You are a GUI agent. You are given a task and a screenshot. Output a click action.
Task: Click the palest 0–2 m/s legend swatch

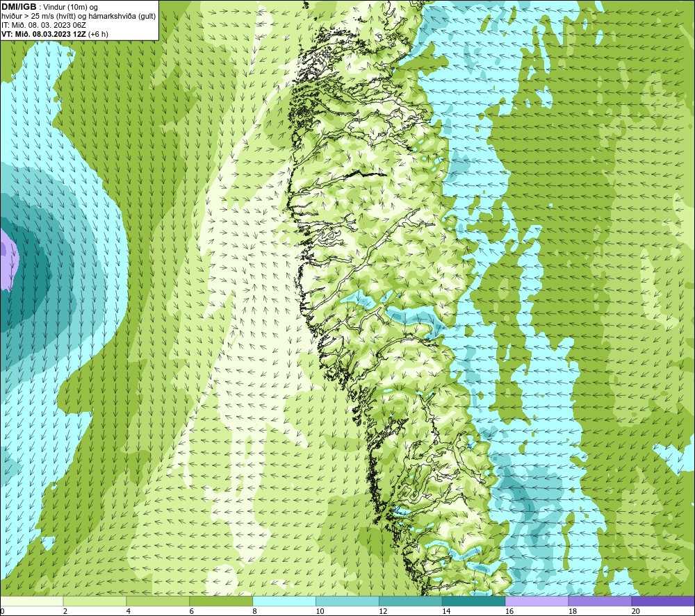pyautogui.click(x=32, y=601)
